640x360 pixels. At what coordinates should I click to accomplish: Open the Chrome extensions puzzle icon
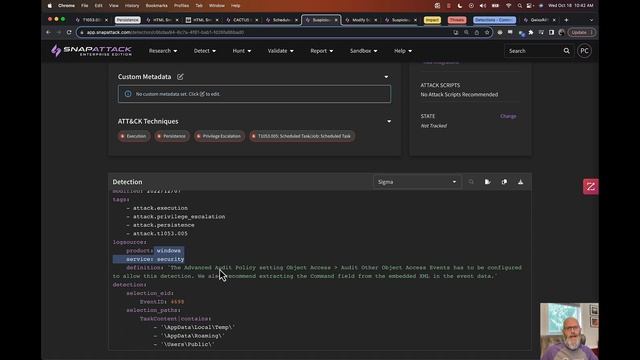(531, 32)
